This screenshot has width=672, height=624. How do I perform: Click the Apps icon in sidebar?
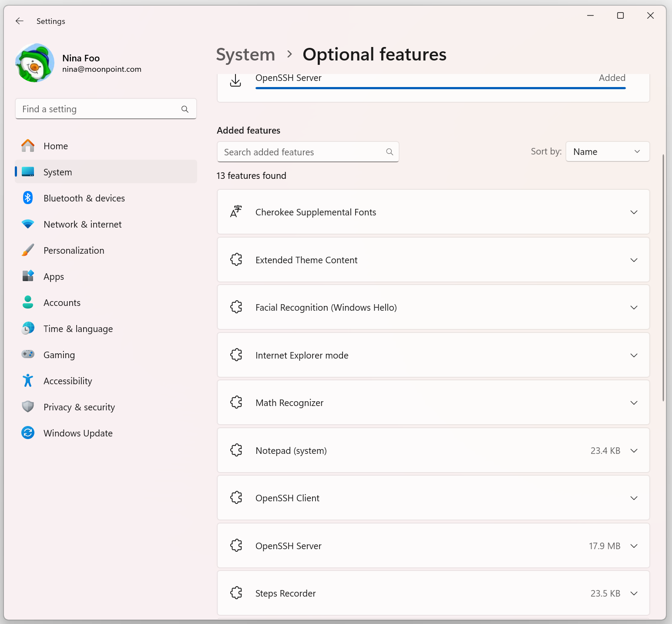coord(28,276)
